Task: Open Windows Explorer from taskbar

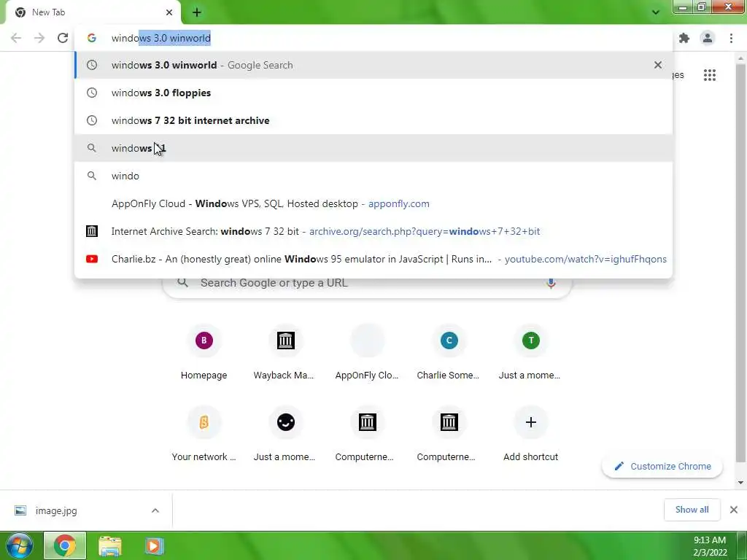Action: click(110, 545)
